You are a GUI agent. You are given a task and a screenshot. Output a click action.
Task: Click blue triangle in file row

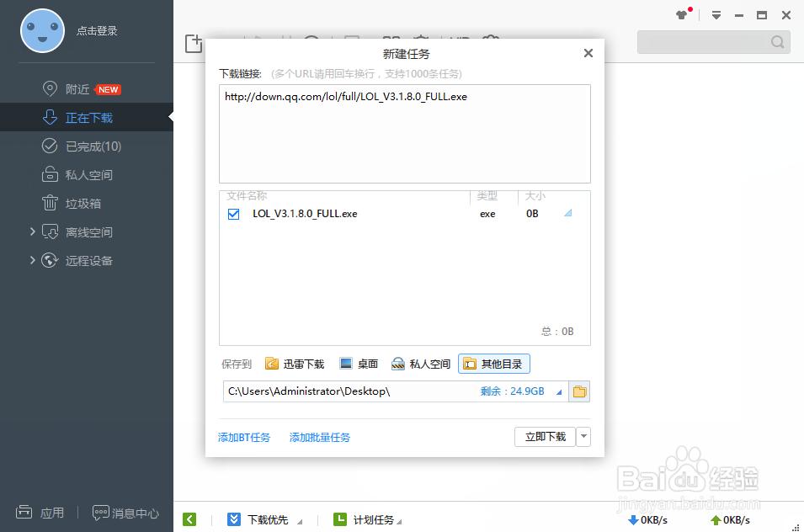pos(568,213)
